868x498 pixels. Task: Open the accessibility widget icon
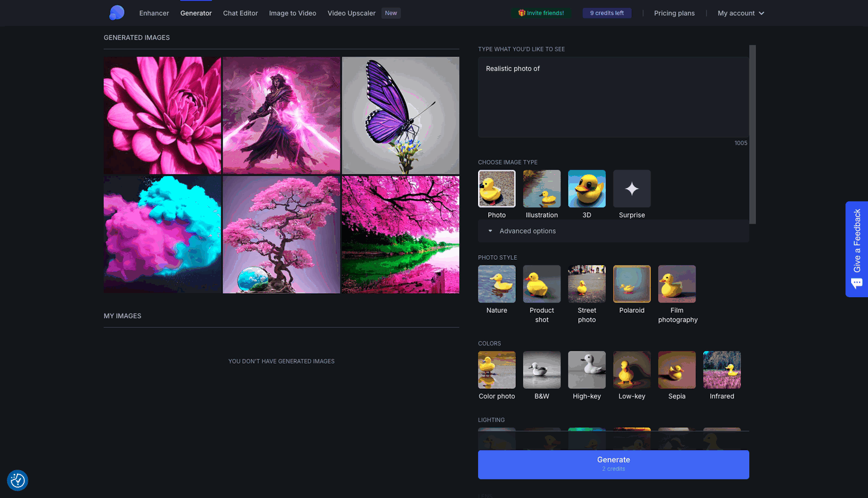[17, 481]
